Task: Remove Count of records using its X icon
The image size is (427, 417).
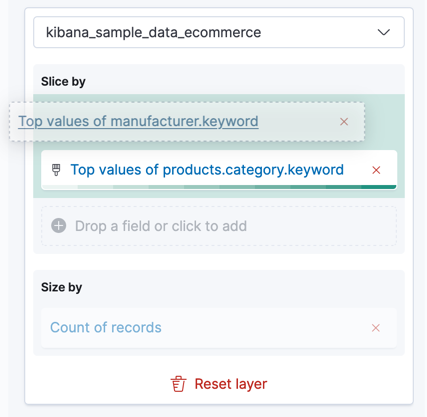Action: (376, 328)
